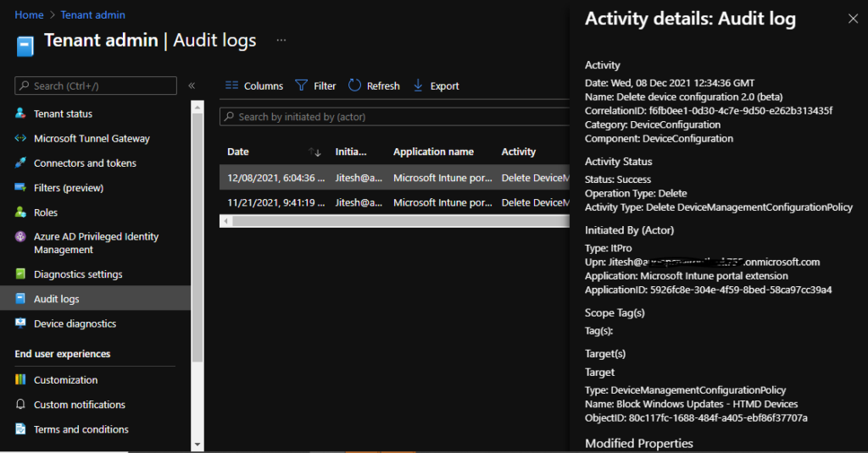The height and width of the screenshot is (453, 868).
Task: Click the Connectors and tokens icon
Action: [20, 163]
